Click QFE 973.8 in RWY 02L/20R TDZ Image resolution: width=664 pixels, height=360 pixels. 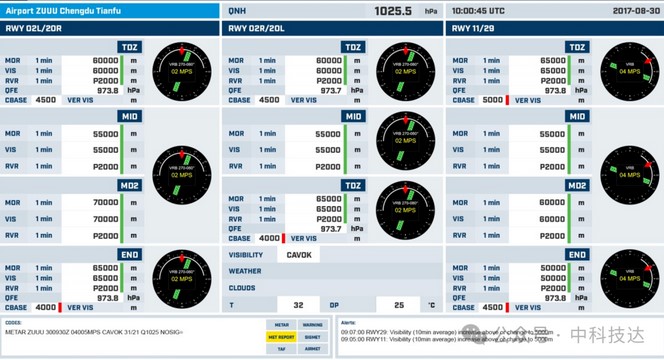(107, 91)
